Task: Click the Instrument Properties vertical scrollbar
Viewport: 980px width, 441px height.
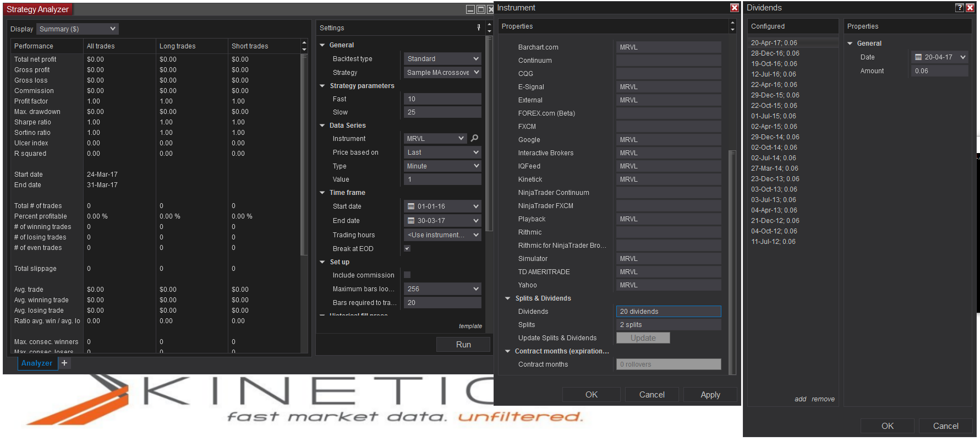Action: pos(732,262)
